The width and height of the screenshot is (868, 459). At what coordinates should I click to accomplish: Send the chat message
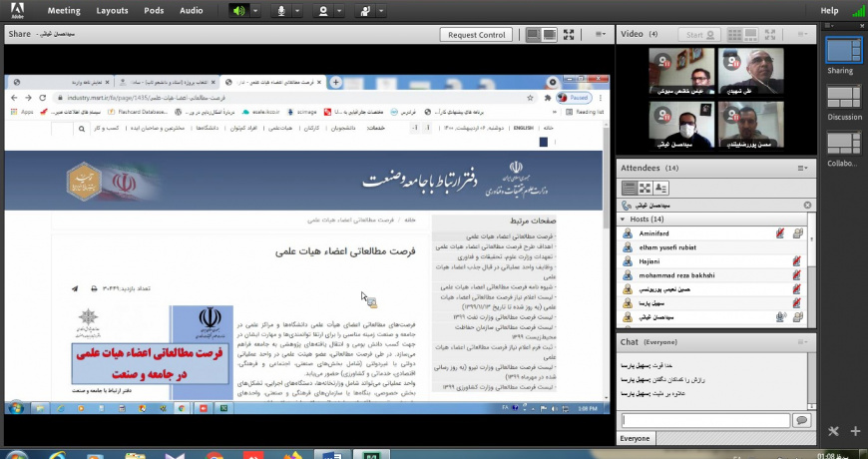pyautogui.click(x=801, y=421)
